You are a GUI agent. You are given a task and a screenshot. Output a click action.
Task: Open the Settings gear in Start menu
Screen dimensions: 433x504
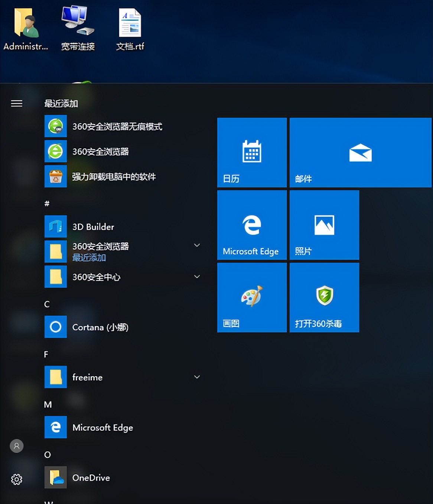[x=16, y=480]
